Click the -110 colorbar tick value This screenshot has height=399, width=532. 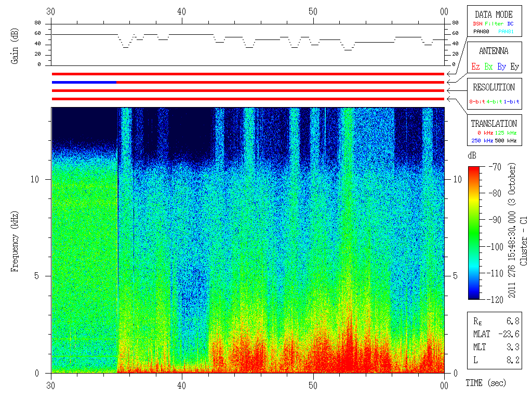pyautogui.click(x=496, y=273)
